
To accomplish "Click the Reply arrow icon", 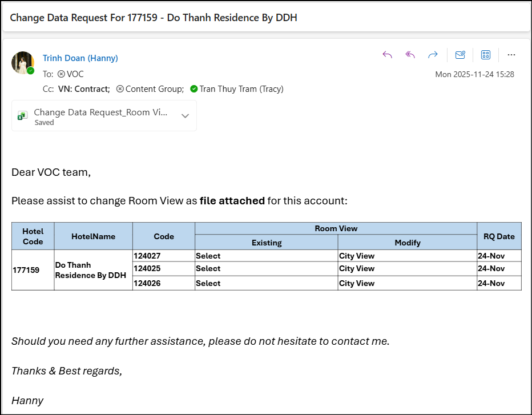I will coord(387,55).
